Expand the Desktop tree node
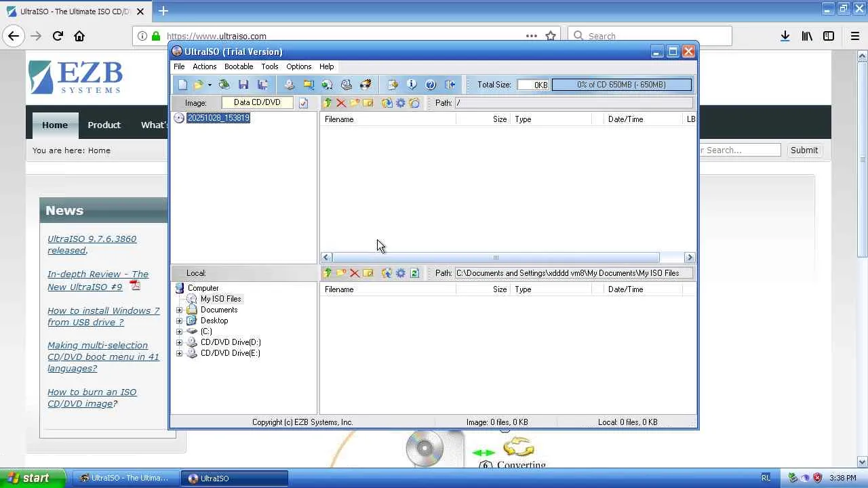This screenshot has height=488, width=868. (179, 321)
